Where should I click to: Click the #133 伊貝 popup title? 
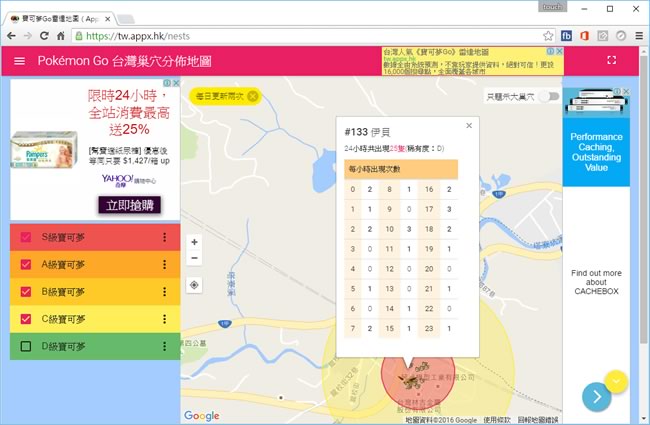tap(367, 132)
